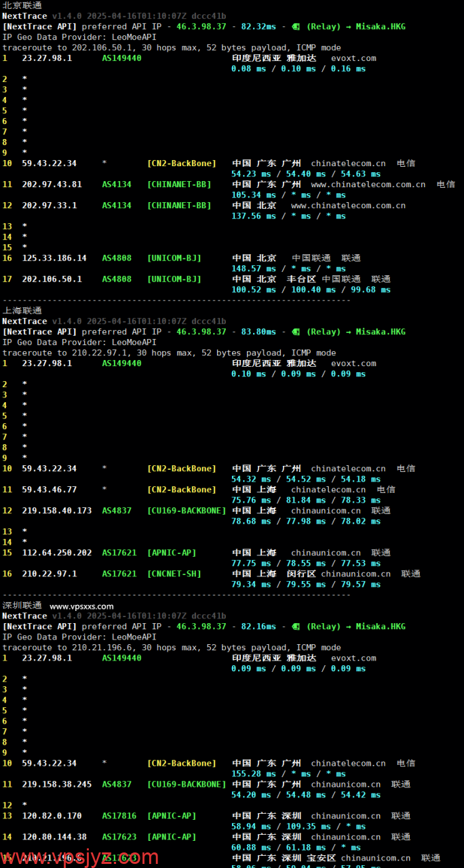This screenshot has width=464, height=868.
Task: Click the relay icon in the Beijing trace header
Action: click(x=296, y=26)
